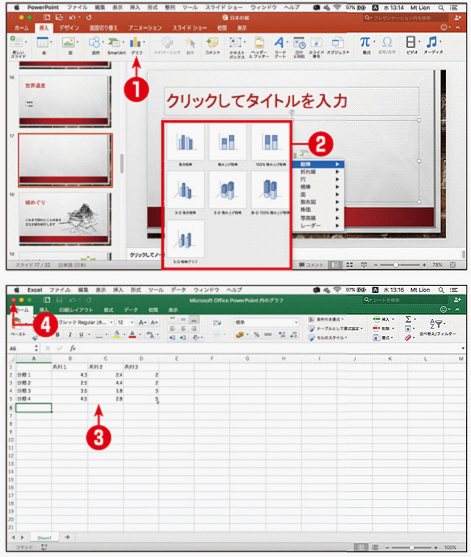Screen dimensions: 471x557
Task: Expand 折れ線 submenu in PowerPoint chart menu
Action: point(318,172)
